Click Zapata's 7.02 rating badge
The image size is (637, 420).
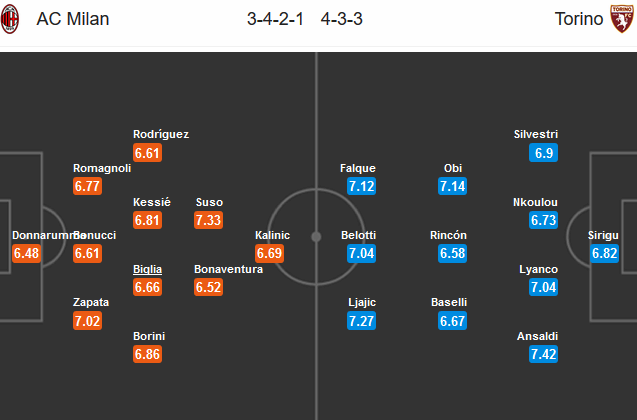pyautogui.click(x=88, y=320)
